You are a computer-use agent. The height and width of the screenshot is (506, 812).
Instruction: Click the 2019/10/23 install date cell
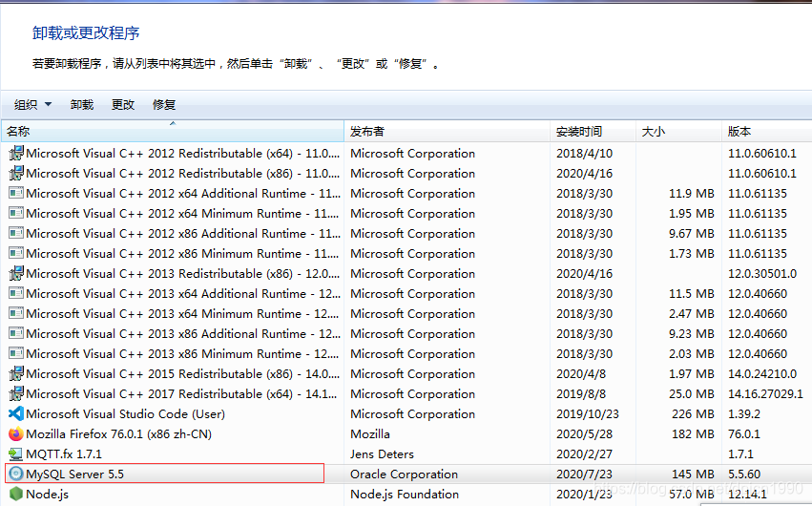pyautogui.click(x=587, y=413)
